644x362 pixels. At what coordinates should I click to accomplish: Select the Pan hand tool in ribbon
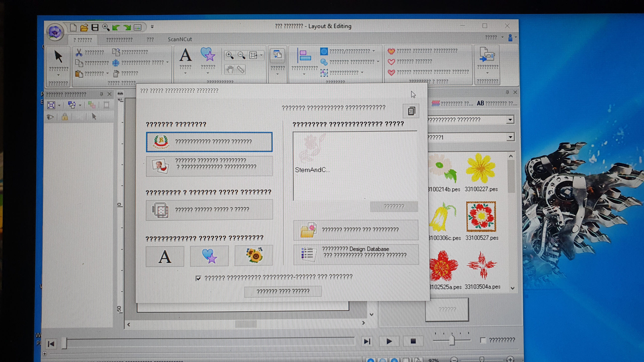point(229,69)
